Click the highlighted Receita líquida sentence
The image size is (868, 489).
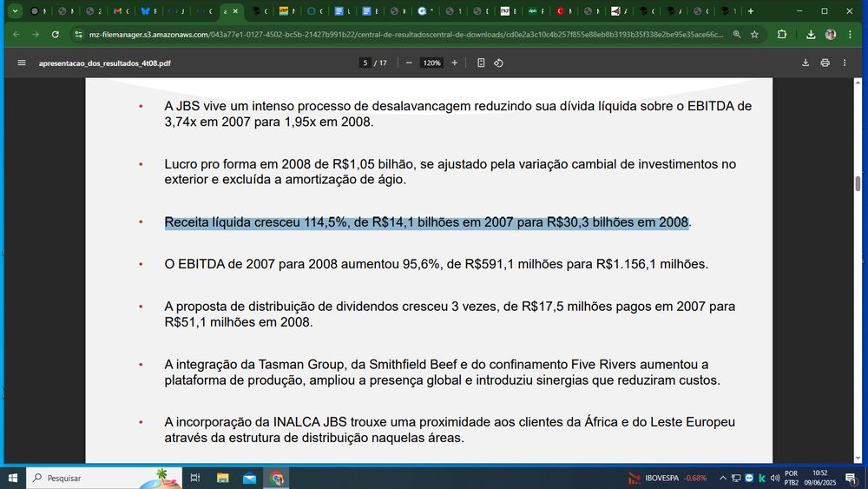(426, 222)
